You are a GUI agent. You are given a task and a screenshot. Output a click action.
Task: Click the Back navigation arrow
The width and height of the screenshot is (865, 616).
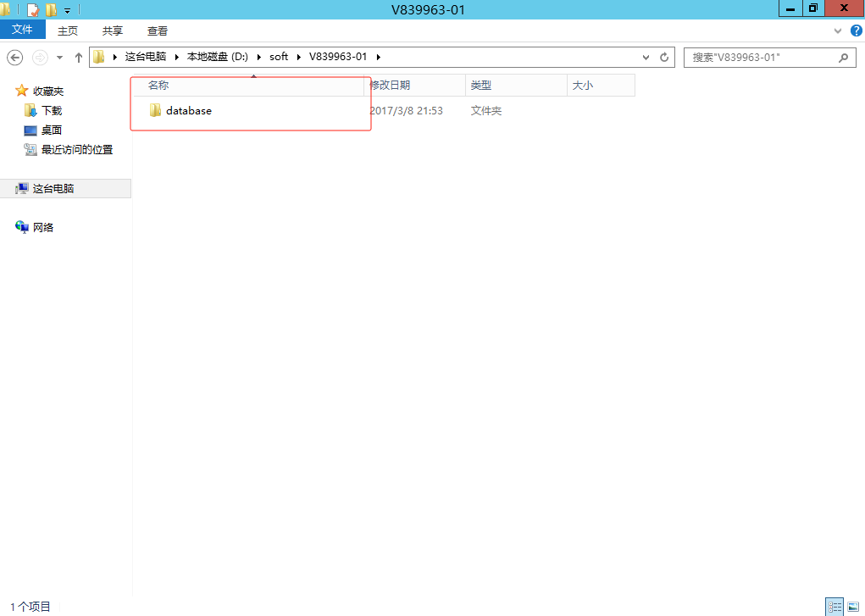click(15, 58)
